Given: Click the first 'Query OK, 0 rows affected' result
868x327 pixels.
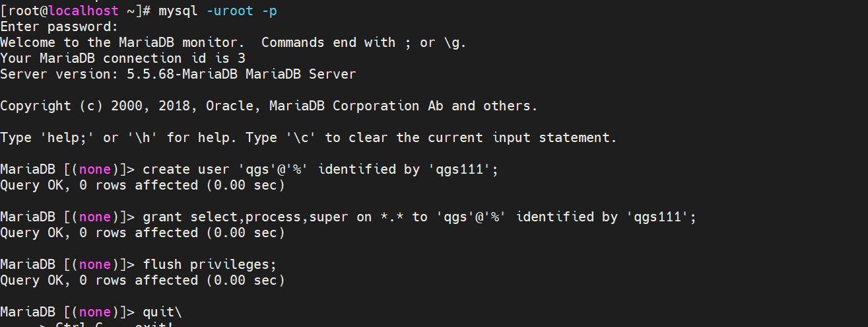Looking at the screenshot, I should [x=142, y=185].
